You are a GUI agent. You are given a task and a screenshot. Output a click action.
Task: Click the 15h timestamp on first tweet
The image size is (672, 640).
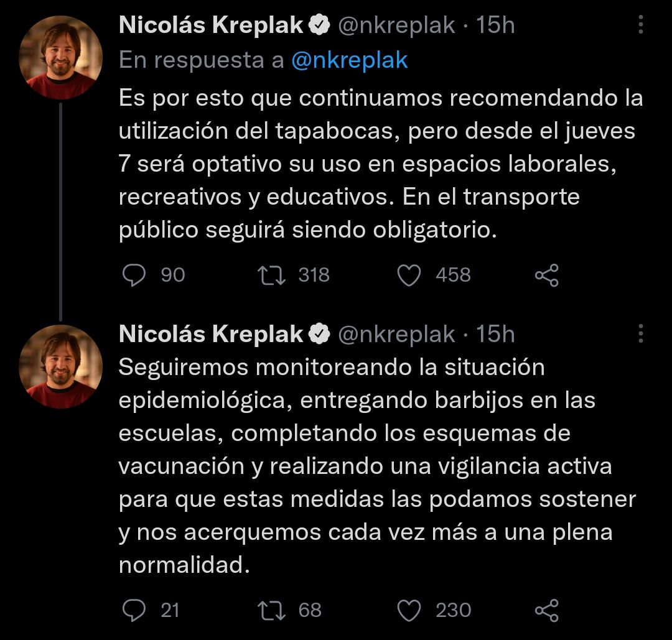click(495, 25)
